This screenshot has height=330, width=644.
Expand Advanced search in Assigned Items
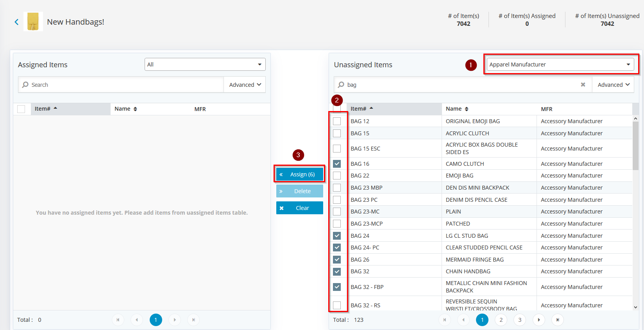click(245, 84)
